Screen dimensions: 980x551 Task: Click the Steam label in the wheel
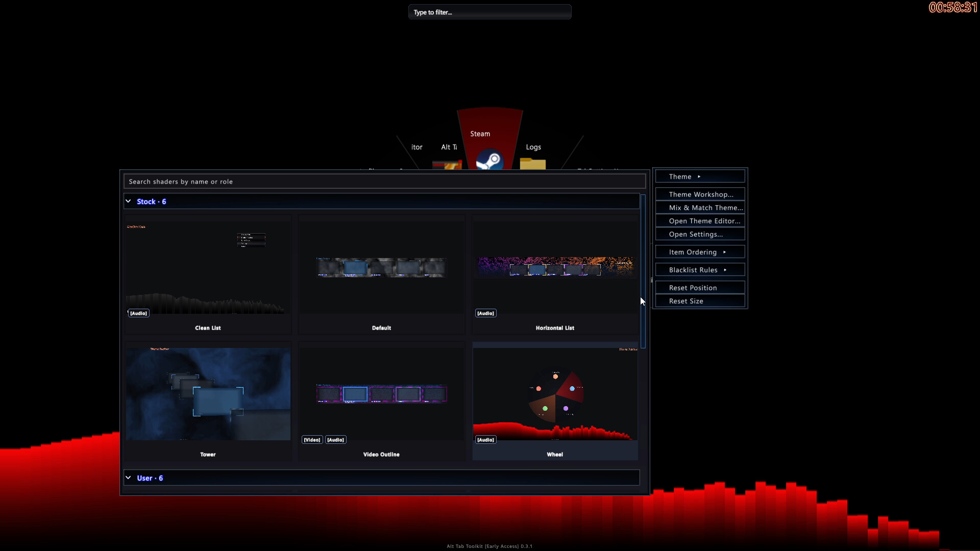pos(480,134)
